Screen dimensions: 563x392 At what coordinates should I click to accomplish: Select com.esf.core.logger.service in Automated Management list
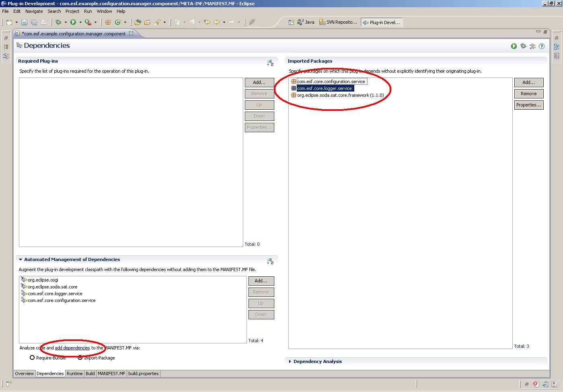(51, 294)
